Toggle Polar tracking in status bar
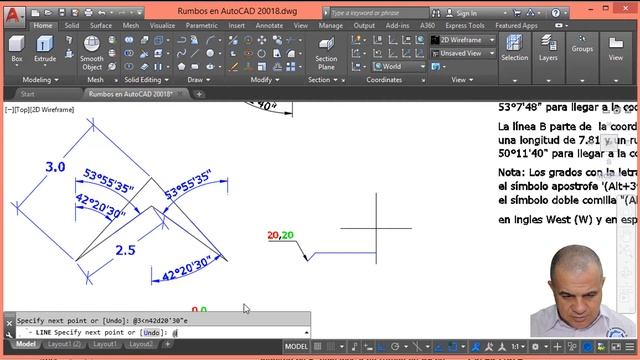The width and height of the screenshot is (640, 360). pyautogui.click(x=395, y=347)
